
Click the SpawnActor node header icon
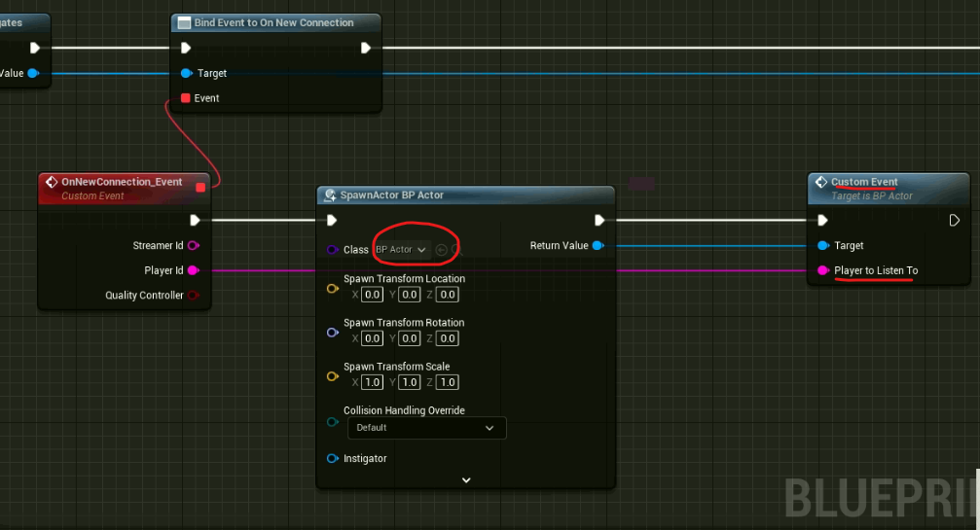[x=330, y=195]
